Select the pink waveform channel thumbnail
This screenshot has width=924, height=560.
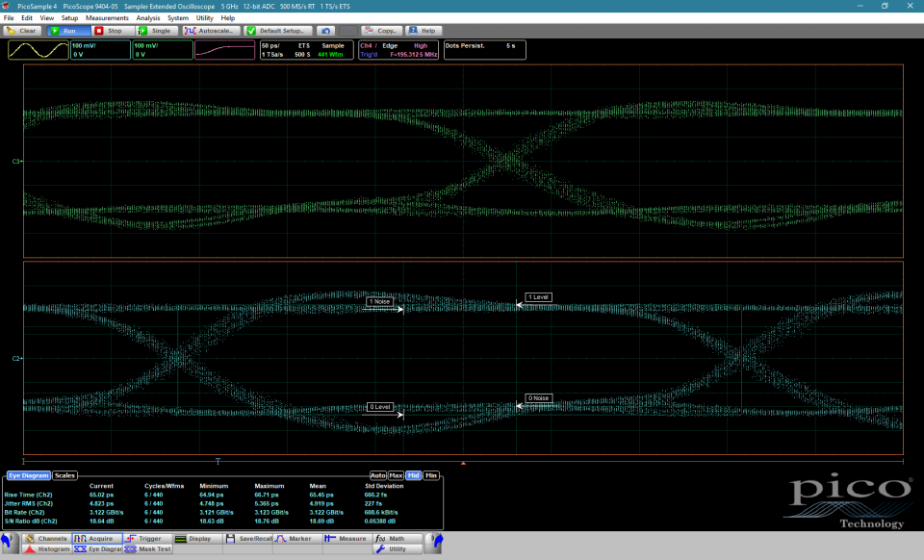(225, 50)
